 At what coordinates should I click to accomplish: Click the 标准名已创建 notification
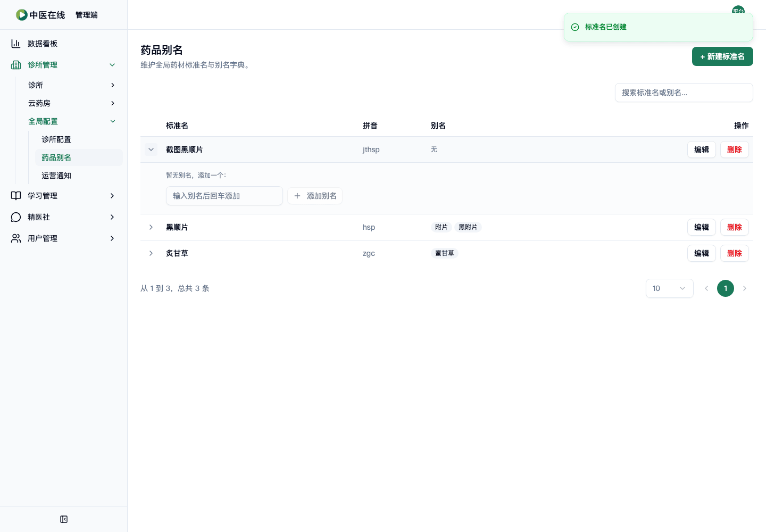[659, 27]
